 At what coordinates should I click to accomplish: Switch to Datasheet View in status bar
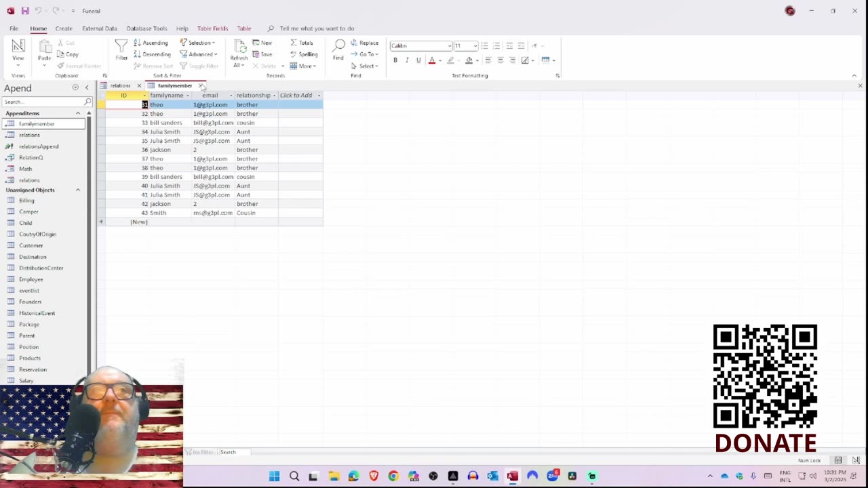[x=838, y=460]
